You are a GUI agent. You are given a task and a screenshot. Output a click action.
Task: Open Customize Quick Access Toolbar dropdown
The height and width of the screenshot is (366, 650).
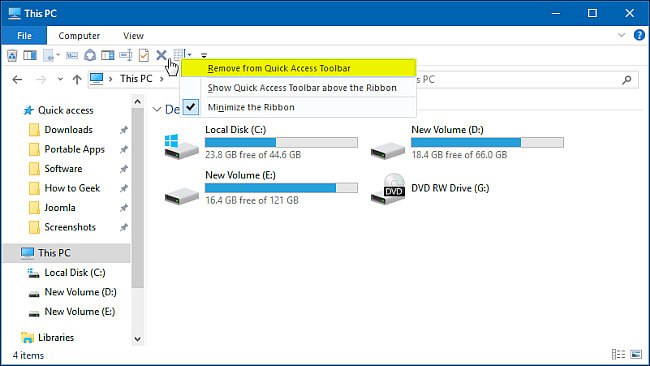pos(204,55)
